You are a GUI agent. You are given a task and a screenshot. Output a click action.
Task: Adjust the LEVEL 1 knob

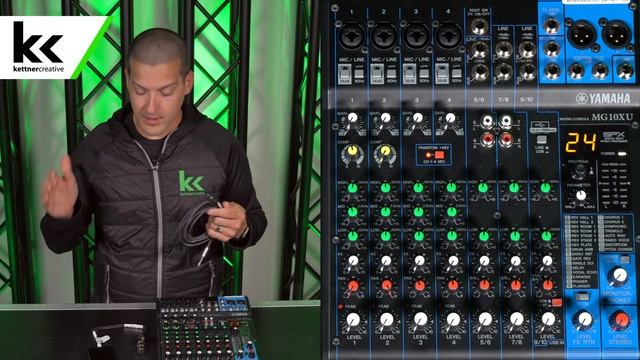[x=353, y=320]
